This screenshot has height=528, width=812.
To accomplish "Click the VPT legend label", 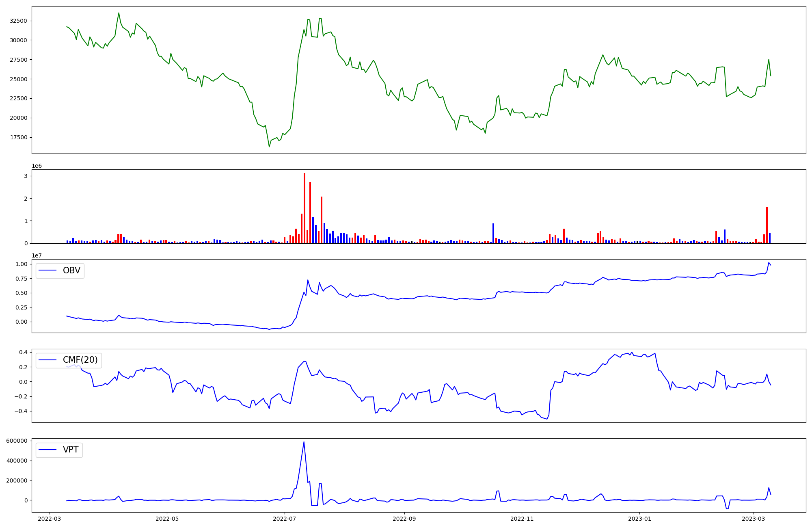I will pyautogui.click(x=71, y=450).
